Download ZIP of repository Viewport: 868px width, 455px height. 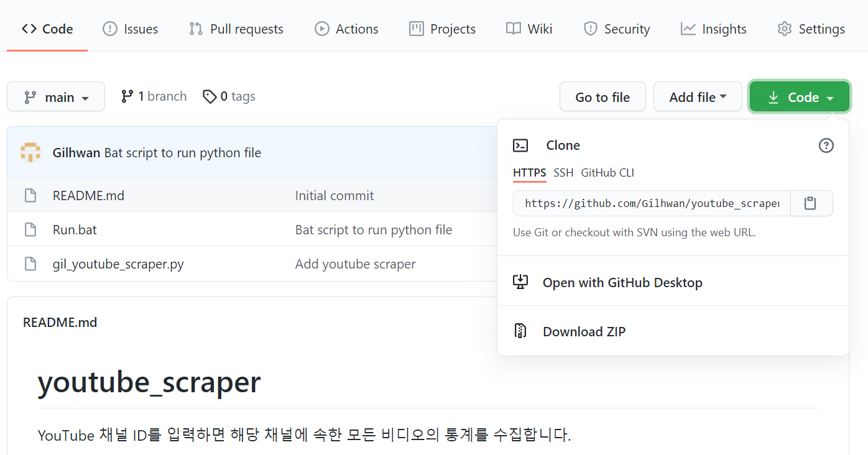pyautogui.click(x=673, y=331)
